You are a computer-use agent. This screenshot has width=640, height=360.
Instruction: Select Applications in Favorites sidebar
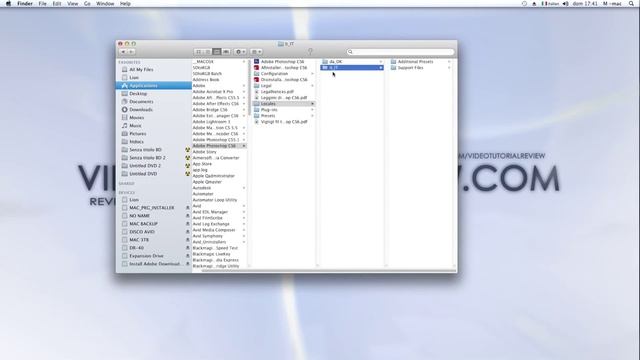(x=154, y=86)
